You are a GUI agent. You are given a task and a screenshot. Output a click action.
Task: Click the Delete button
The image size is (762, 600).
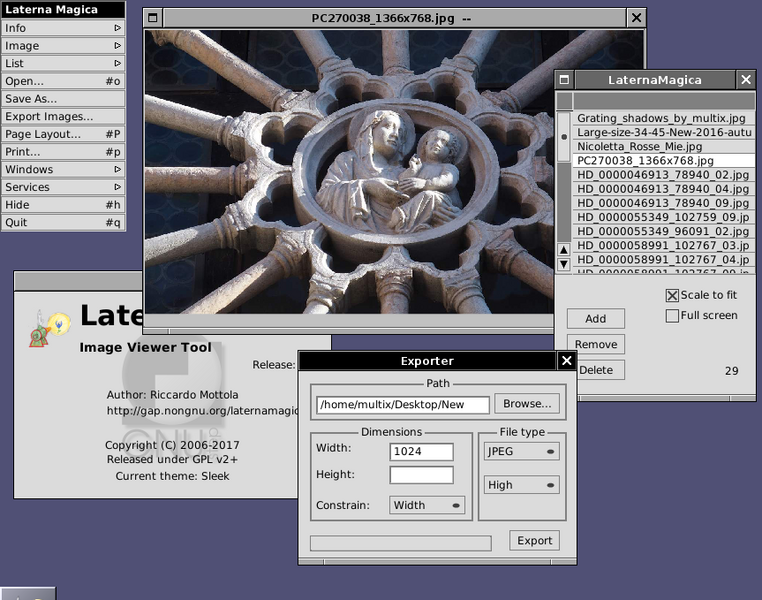coord(601,370)
